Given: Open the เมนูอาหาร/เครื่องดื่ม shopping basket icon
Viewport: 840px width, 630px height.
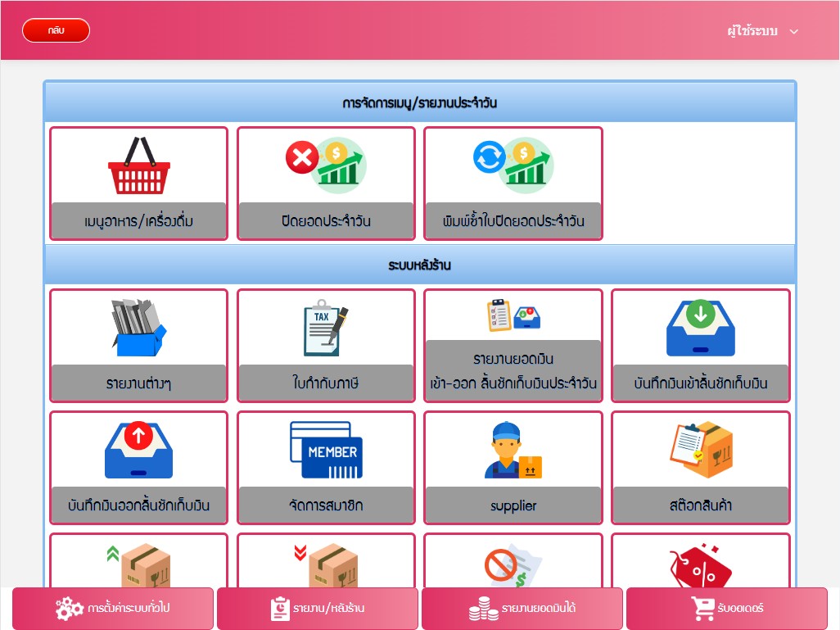Looking at the screenshot, I should (x=138, y=166).
